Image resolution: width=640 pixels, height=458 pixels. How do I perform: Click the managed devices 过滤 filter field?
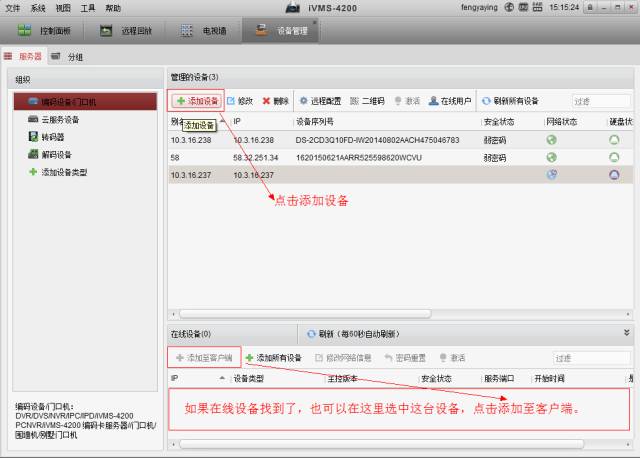(x=600, y=101)
